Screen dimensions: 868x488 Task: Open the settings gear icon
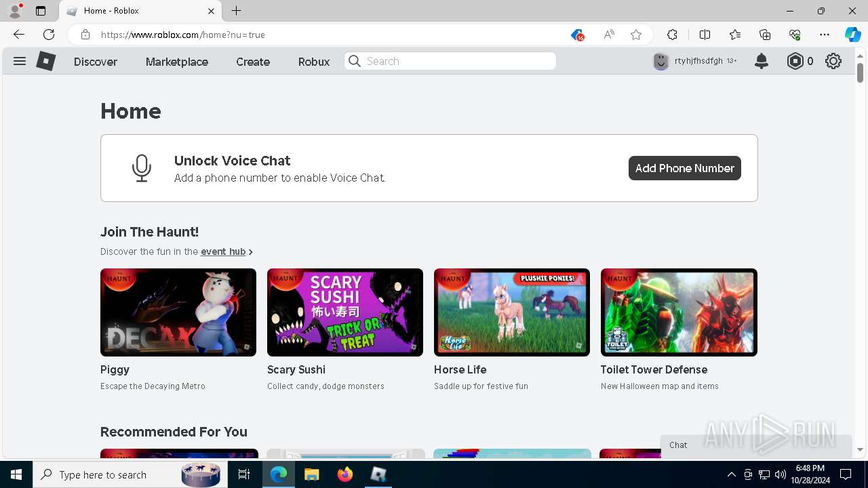click(833, 61)
